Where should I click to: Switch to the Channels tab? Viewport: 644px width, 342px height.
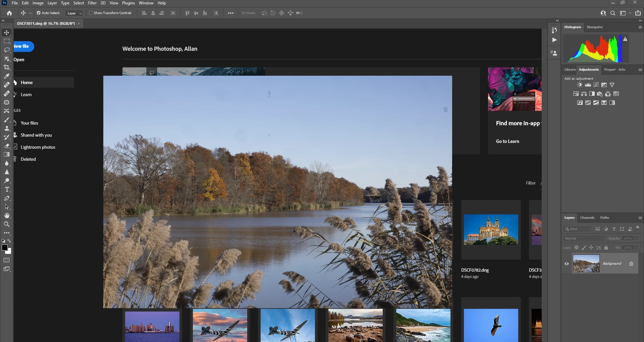click(x=587, y=218)
